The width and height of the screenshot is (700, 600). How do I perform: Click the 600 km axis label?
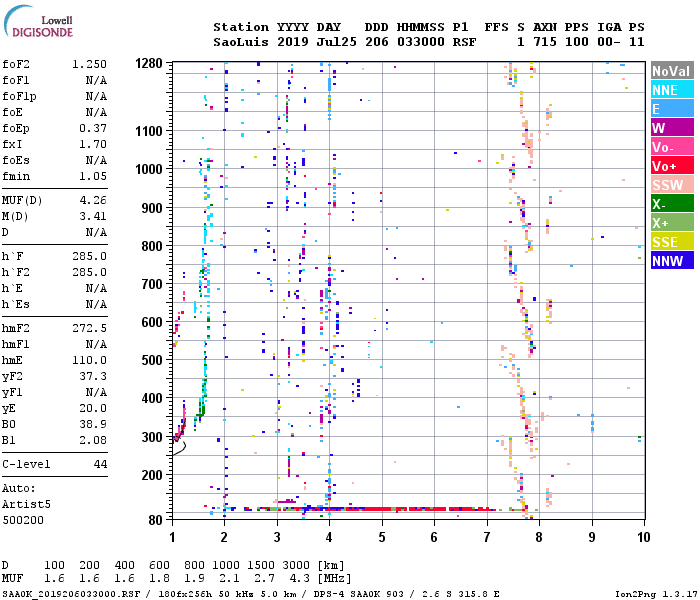click(152, 322)
